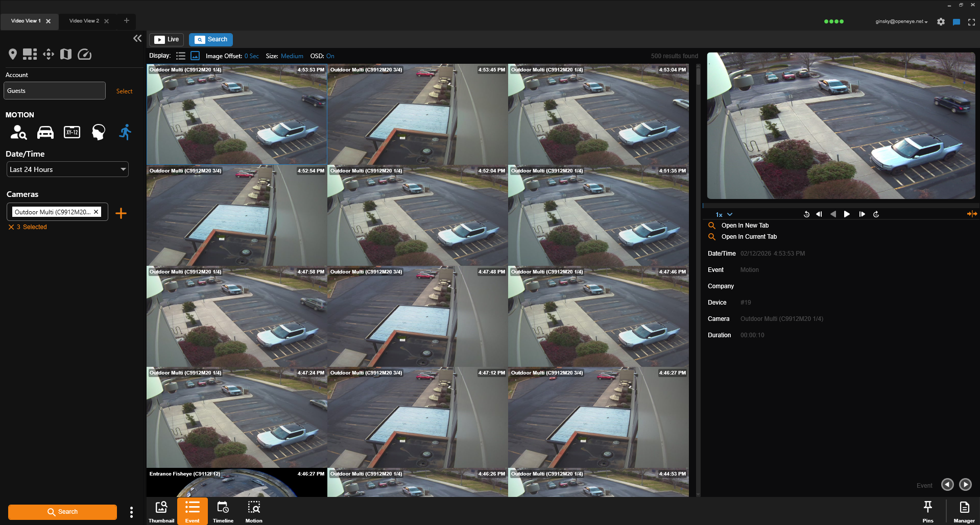Expand the Last 24 Hours dropdown
The height and width of the screenshot is (525, 980).
(67, 169)
